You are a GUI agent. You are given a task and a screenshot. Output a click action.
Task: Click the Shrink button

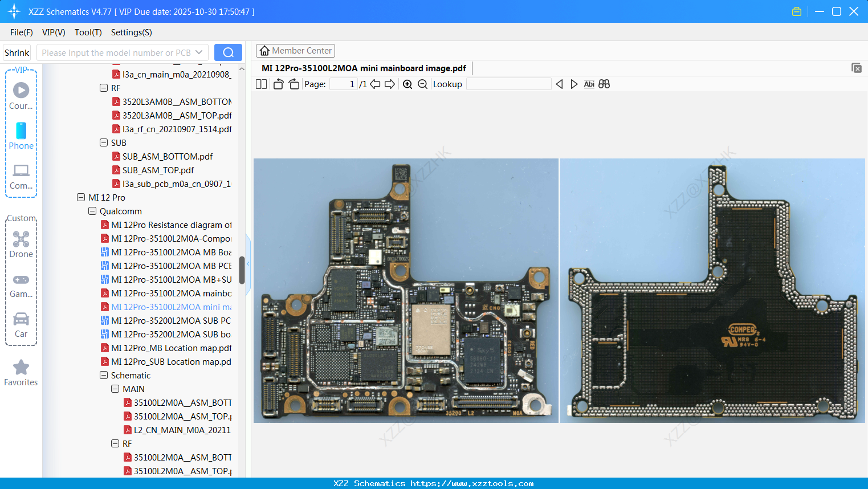(17, 52)
